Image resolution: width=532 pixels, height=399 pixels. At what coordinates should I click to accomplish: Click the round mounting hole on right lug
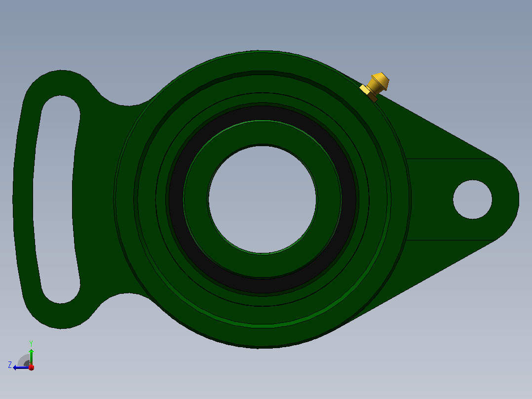[x=473, y=199]
